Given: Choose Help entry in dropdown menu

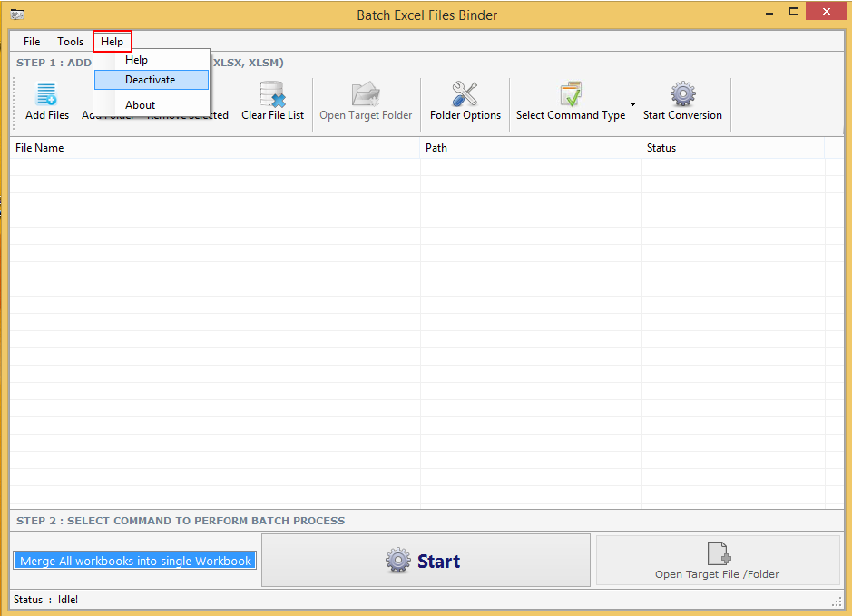Looking at the screenshot, I should (152, 60).
